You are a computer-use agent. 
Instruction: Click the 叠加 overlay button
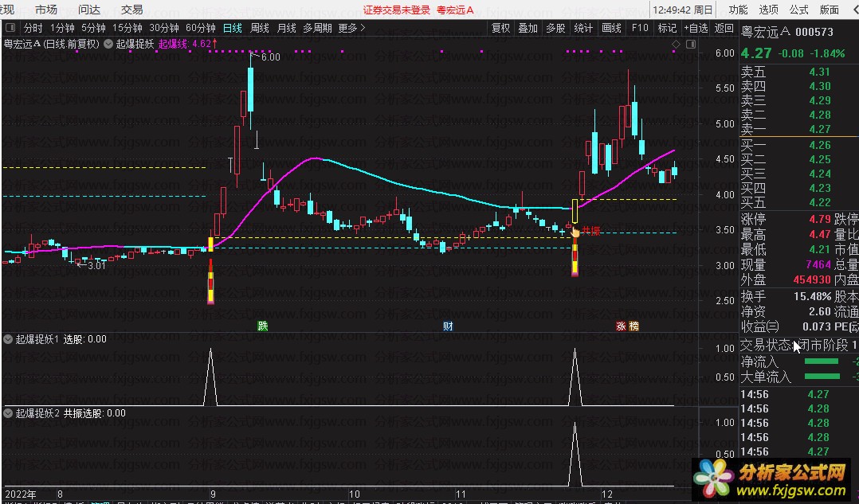point(528,27)
